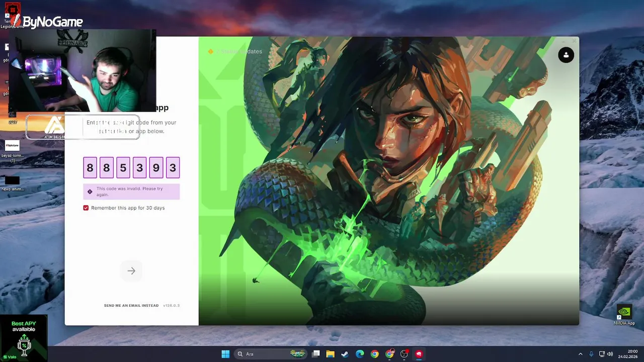The image size is (644, 362).
Task: Activate the red Riot Client taskbar icon
Action: pos(419,354)
